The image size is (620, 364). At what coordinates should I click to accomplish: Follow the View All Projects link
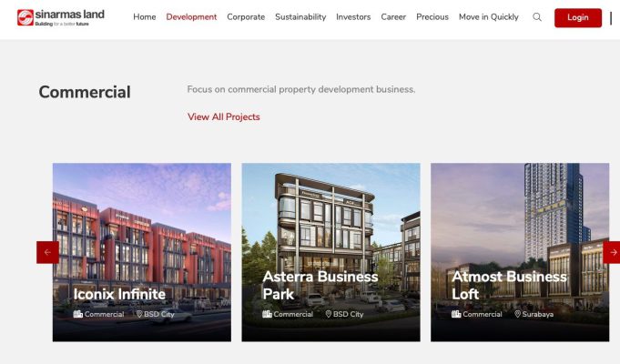(224, 117)
